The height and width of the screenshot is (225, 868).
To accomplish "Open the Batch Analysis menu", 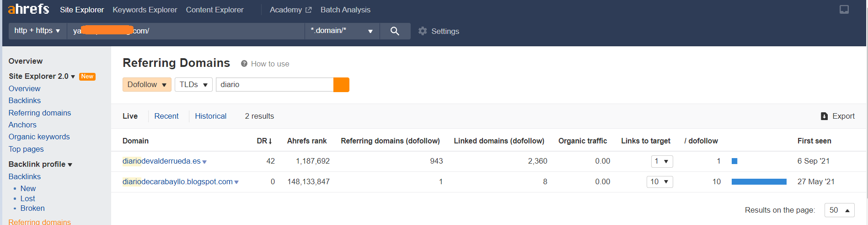I will pyautogui.click(x=345, y=10).
